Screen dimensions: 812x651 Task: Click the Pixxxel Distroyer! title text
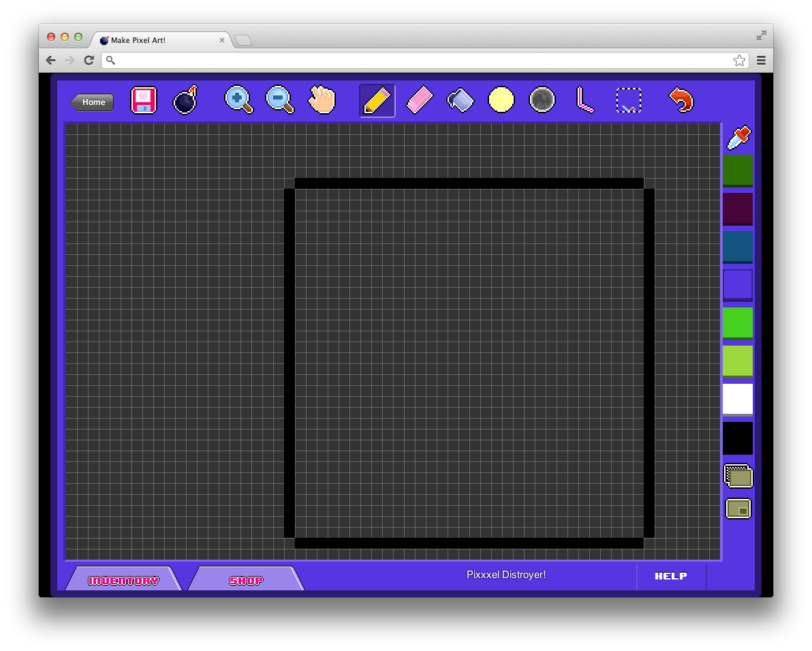(x=506, y=575)
